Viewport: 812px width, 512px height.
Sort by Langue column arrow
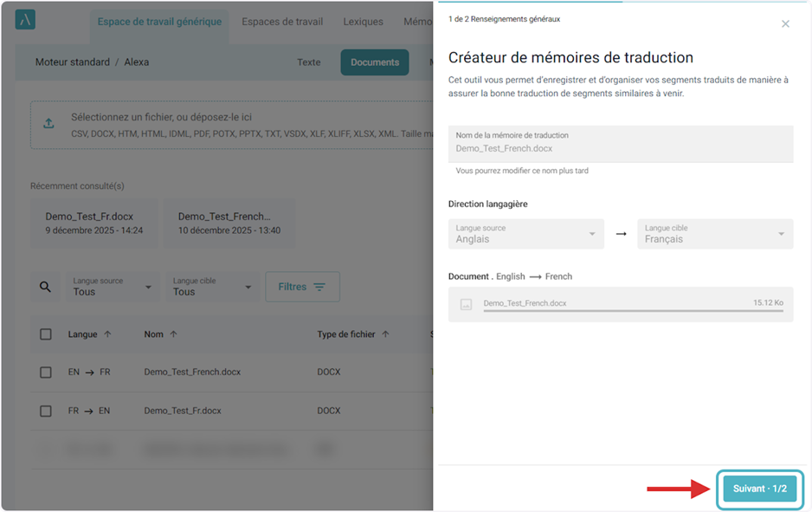click(107, 334)
